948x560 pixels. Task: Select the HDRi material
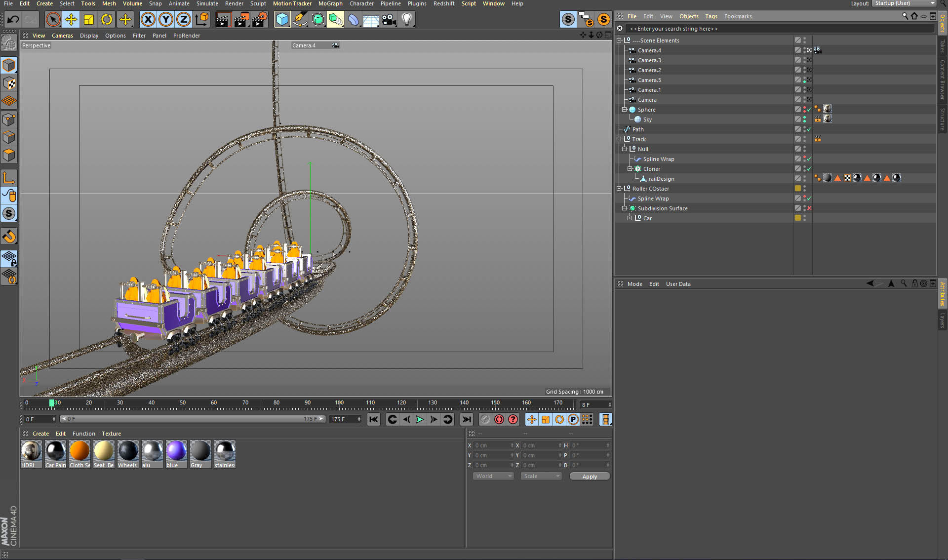pos(31,454)
